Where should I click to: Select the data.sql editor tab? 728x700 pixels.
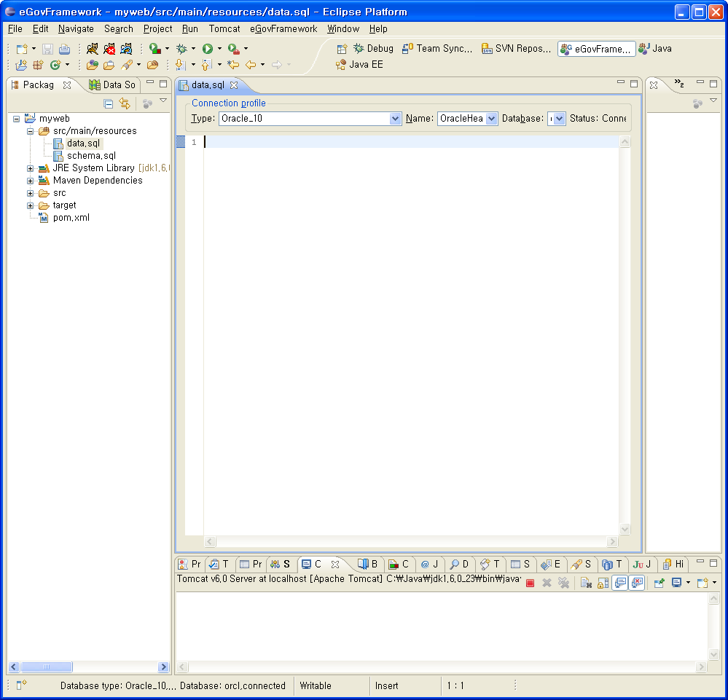click(208, 85)
